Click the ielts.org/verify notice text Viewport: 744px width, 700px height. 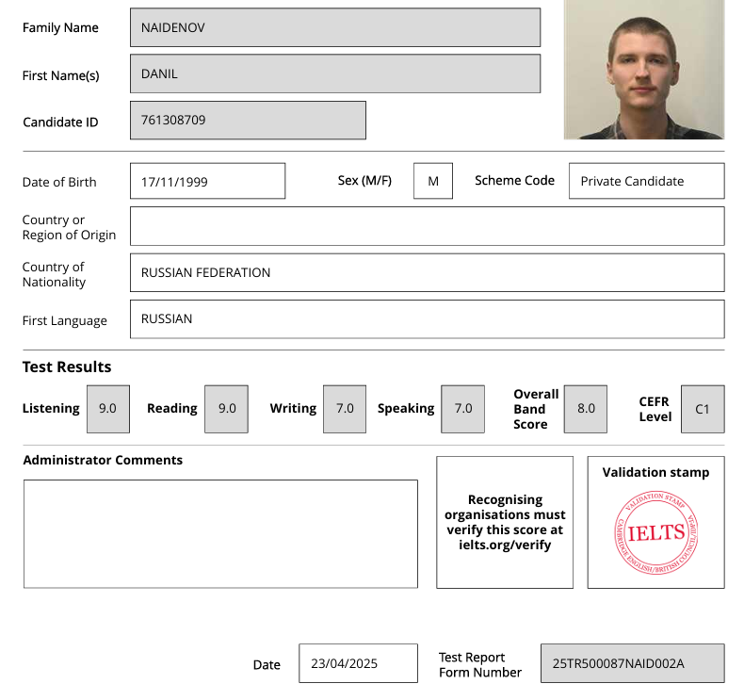click(x=505, y=523)
